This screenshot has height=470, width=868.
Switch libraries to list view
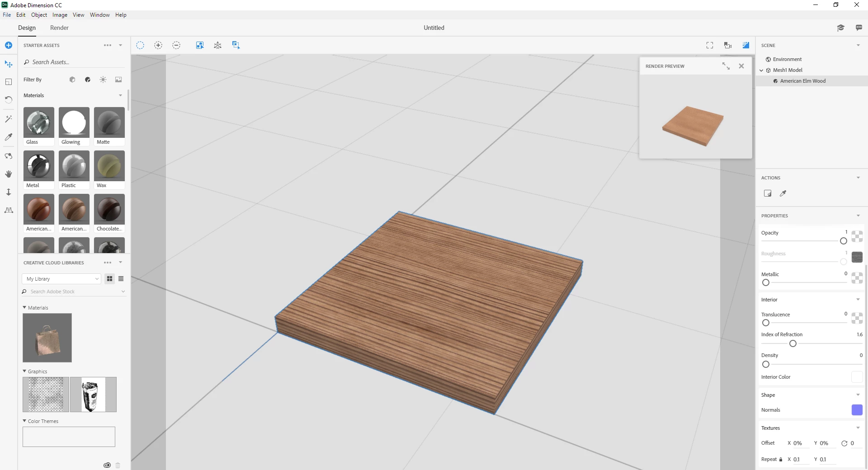[x=121, y=279]
